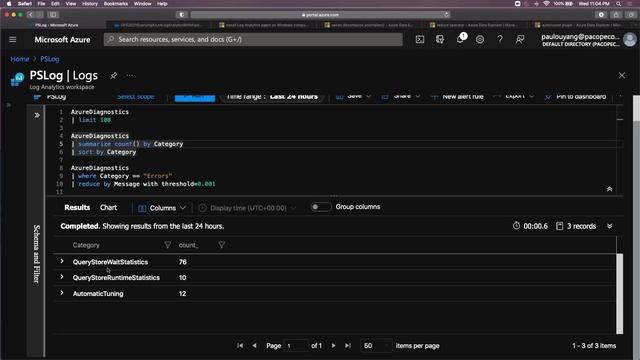Open the Safari Bookmarks menu

(x=116, y=4)
